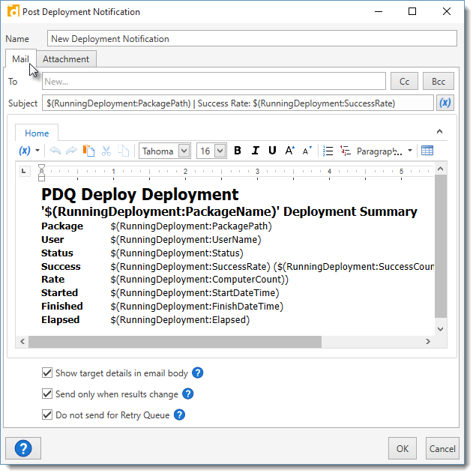Click variable button next to Subject field
The height and width of the screenshot is (476, 476).
pos(445,103)
